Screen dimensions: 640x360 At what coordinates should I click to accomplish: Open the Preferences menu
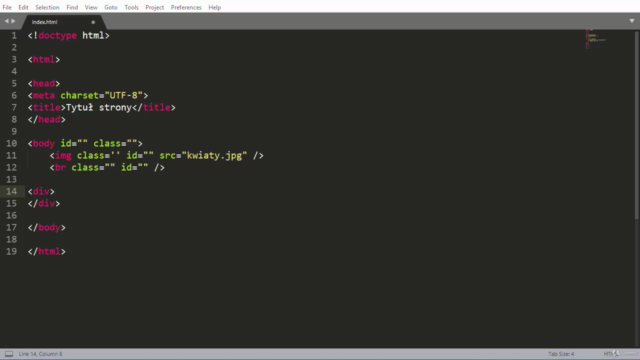tap(186, 7)
